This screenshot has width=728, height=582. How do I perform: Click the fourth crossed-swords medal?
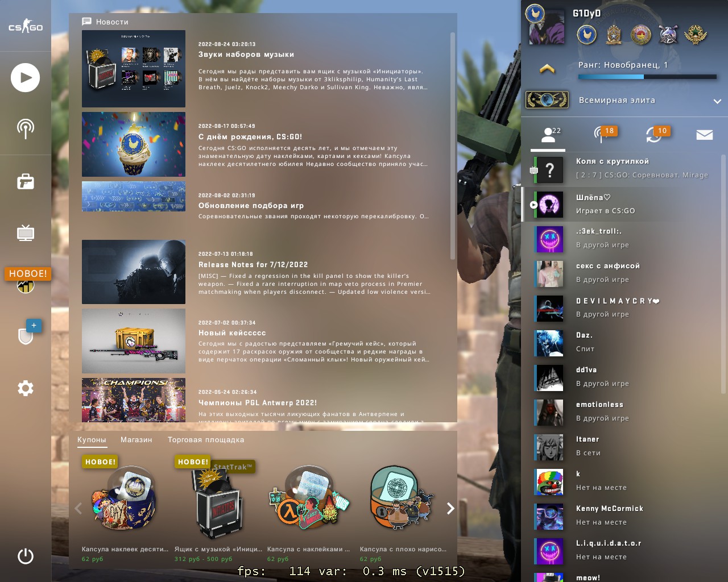coord(668,35)
